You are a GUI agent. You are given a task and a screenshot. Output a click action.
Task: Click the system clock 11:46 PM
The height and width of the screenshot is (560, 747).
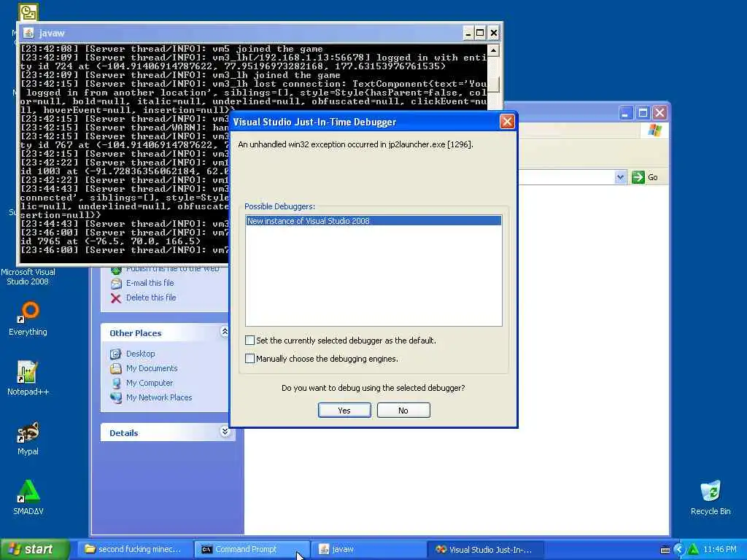(720, 550)
